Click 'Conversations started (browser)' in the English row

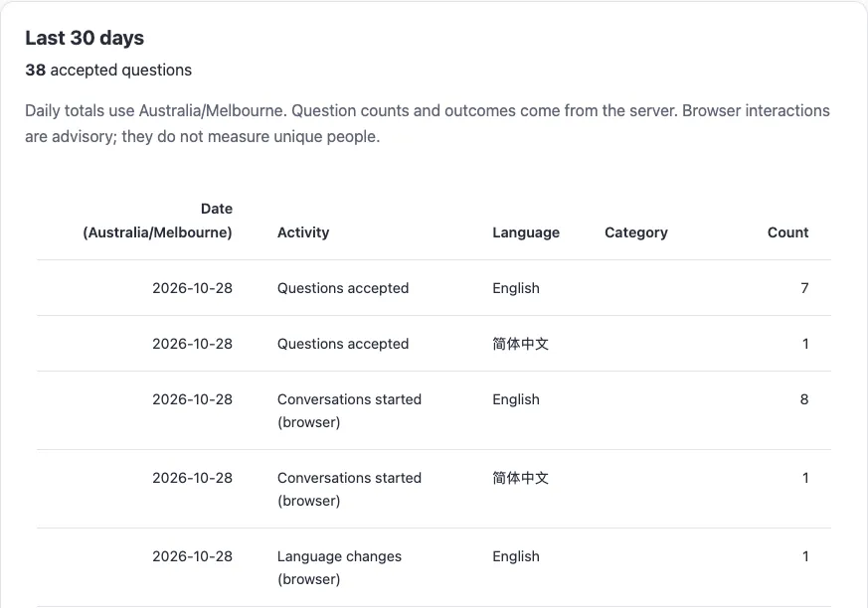[x=349, y=410]
